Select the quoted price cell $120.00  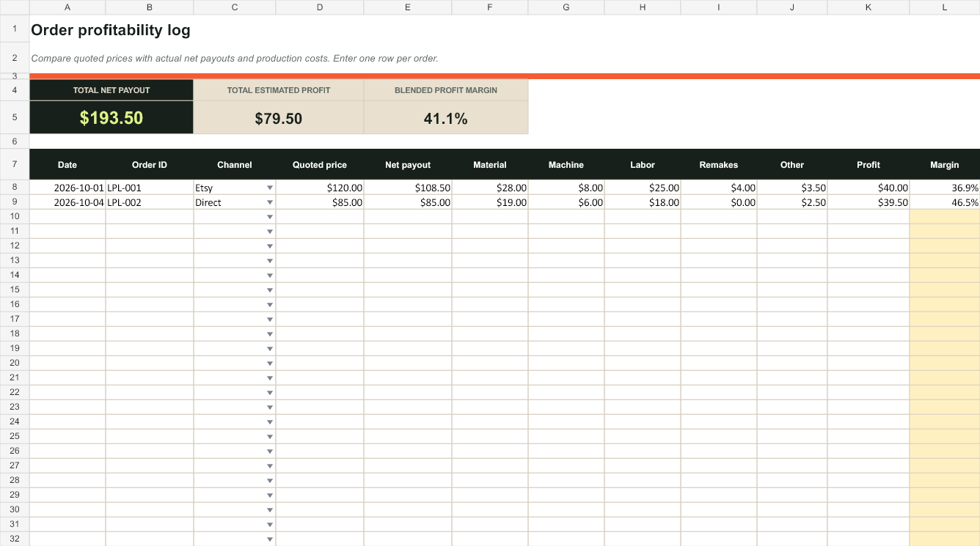(x=320, y=188)
